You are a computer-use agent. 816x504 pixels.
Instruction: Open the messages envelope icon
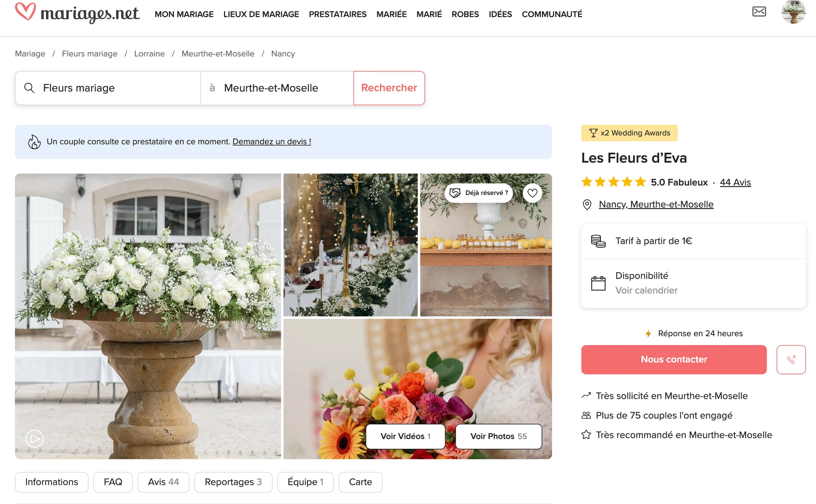click(759, 12)
